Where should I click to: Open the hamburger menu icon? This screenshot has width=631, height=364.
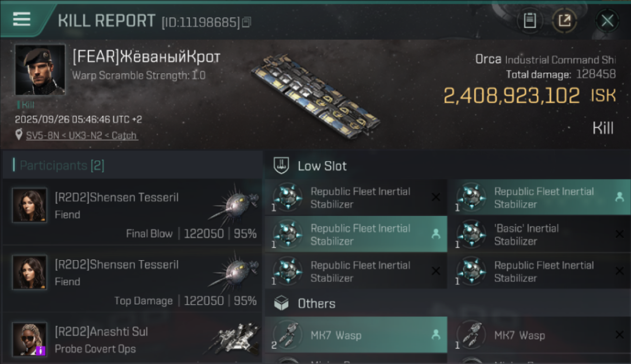(22, 19)
